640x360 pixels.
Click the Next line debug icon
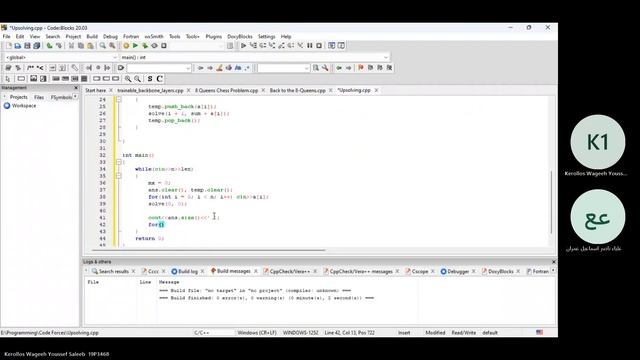(x=262, y=46)
